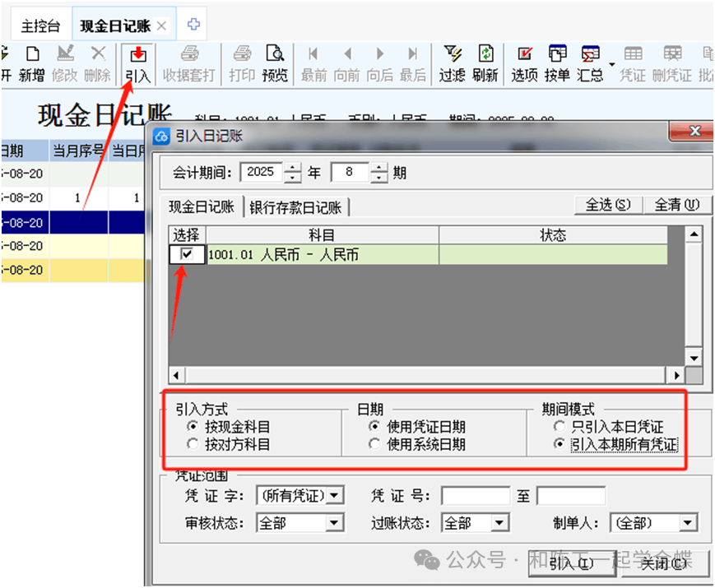Click the first 凭证号 input field
Viewport: 715px width, 588px height.
tap(476, 496)
